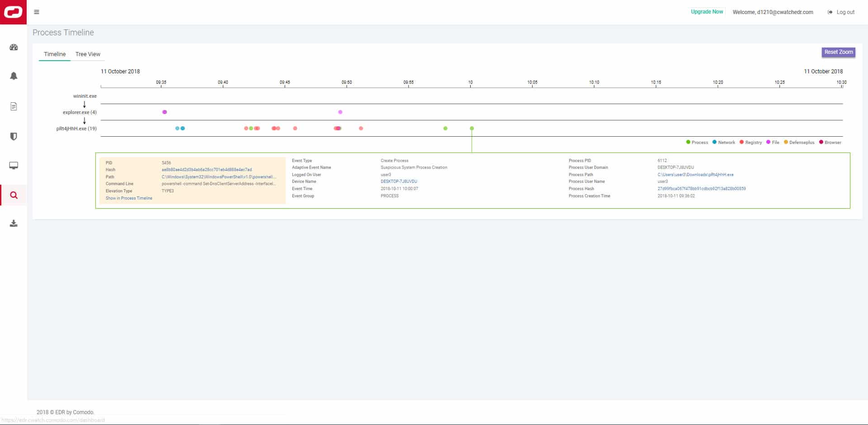The height and width of the screenshot is (425, 868).
Task: Click the Log out arrow icon
Action: pyautogui.click(x=830, y=12)
